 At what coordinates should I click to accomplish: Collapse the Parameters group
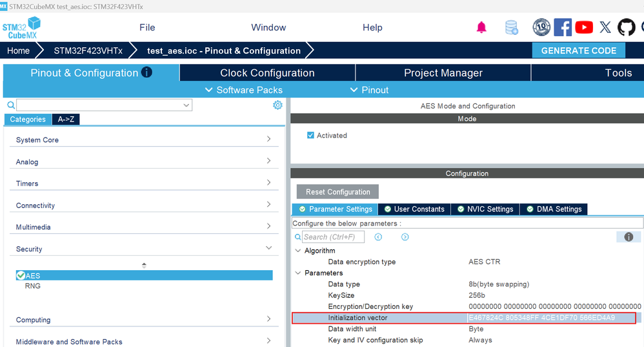tap(298, 273)
